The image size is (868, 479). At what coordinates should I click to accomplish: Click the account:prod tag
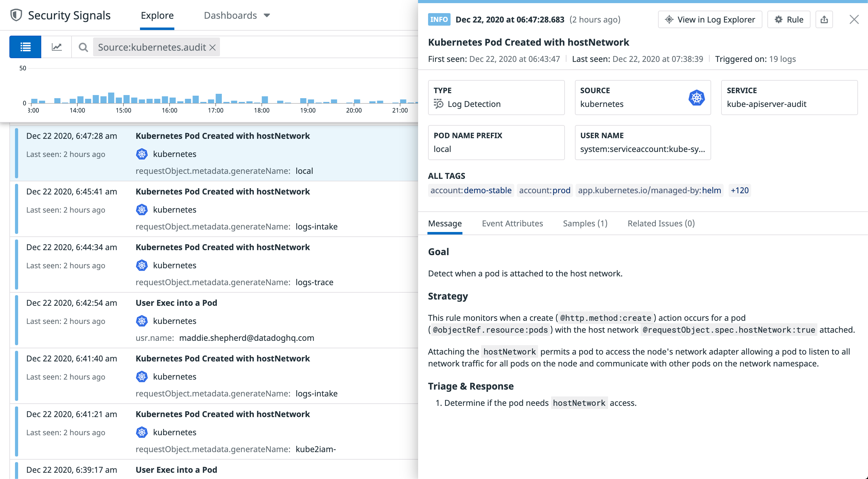[545, 190]
